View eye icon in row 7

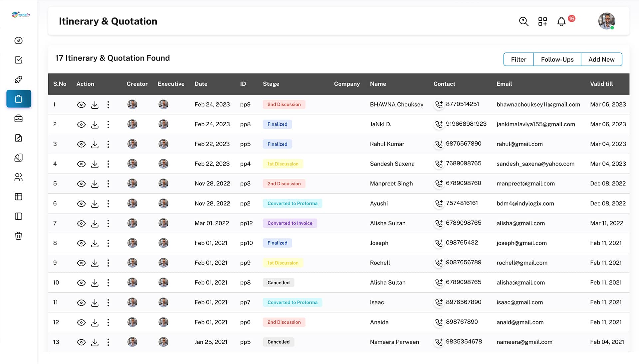click(81, 224)
